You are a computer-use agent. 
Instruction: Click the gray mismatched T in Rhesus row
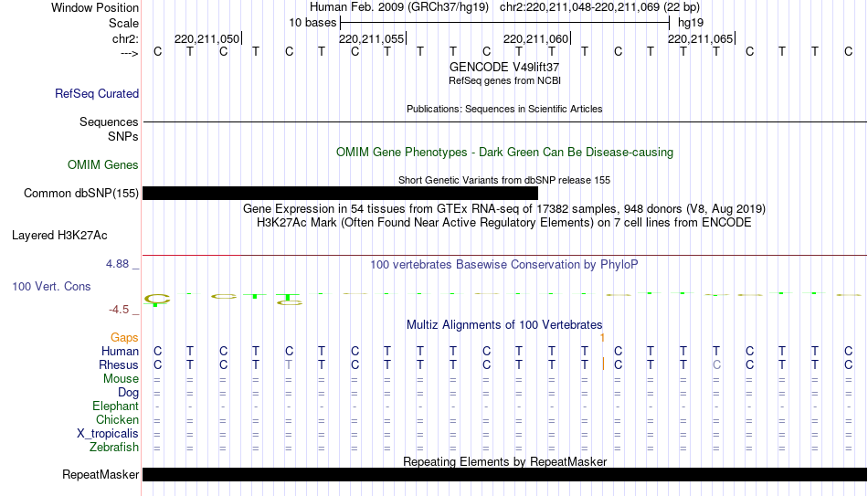289,364
